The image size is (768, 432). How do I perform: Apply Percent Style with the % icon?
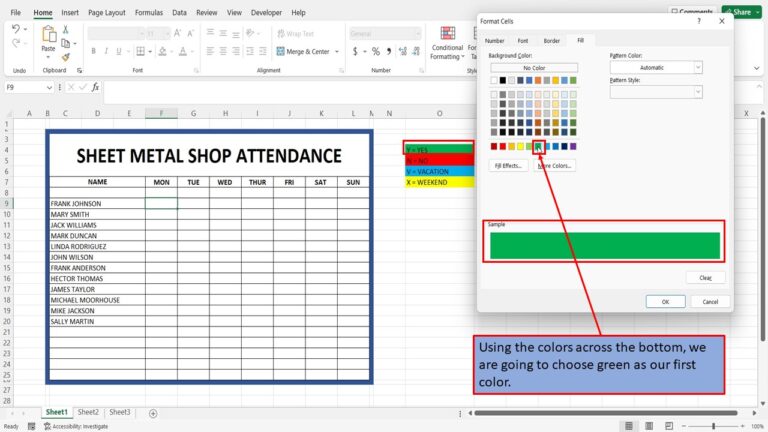376,51
